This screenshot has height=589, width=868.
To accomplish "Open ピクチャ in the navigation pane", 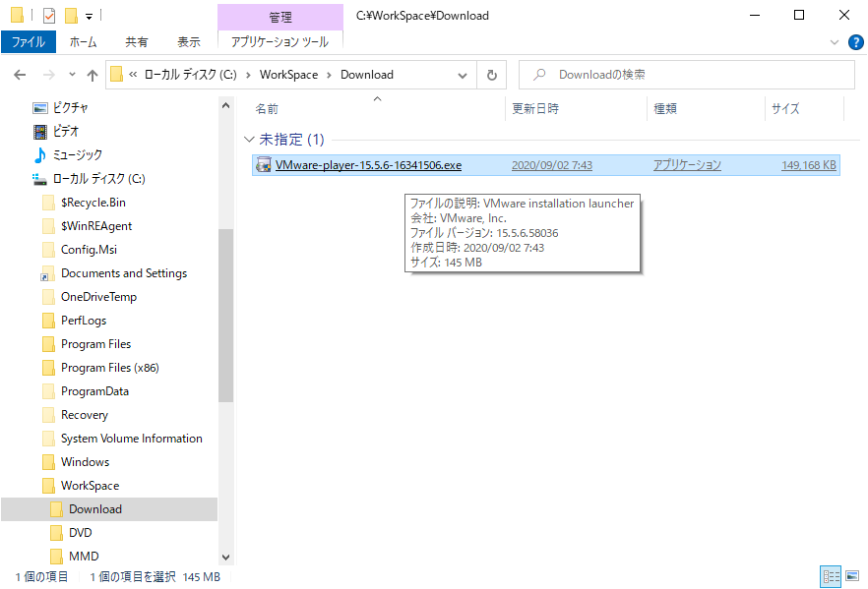I will pos(70,108).
